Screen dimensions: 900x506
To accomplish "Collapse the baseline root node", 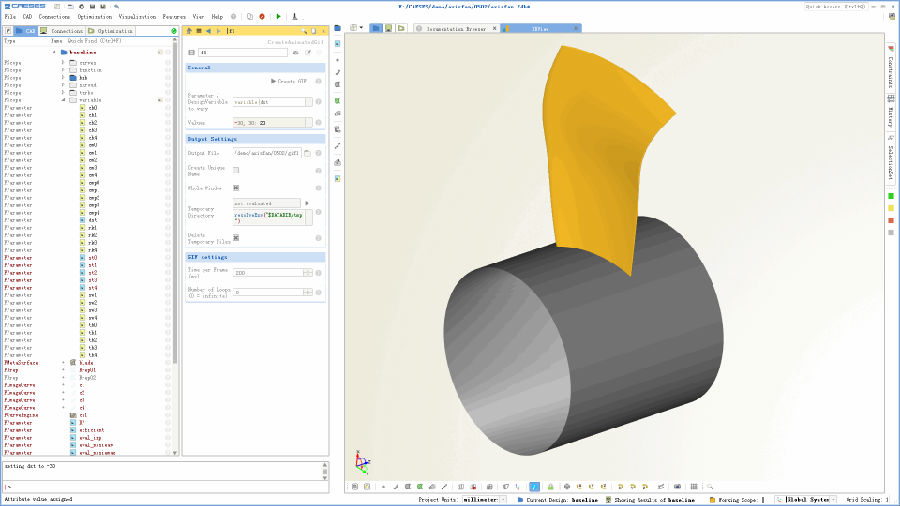I will (55, 52).
